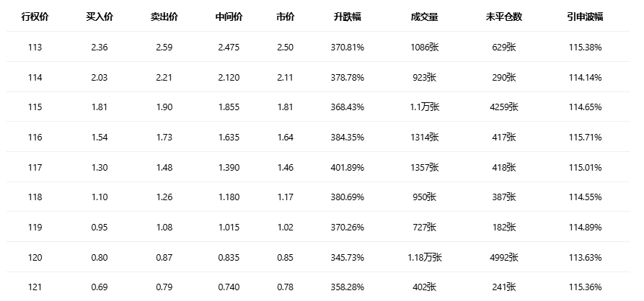
Task: Select strike price 118 cell
Action: point(35,197)
